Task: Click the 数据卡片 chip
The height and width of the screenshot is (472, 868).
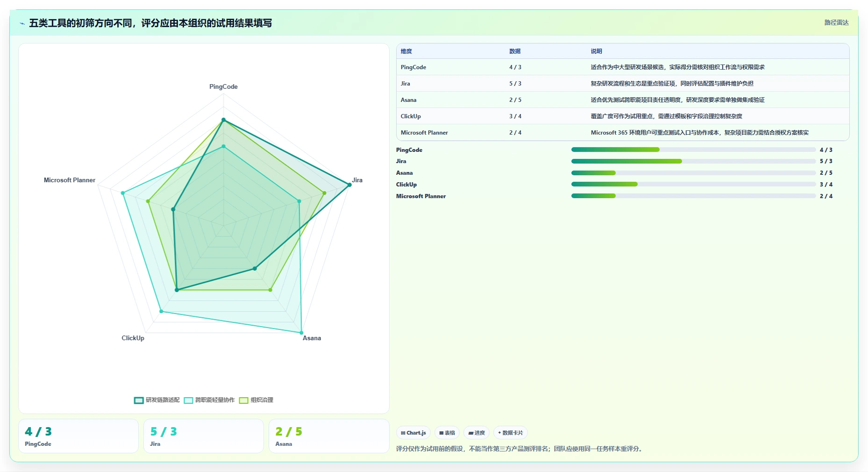Action: (x=511, y=433)
